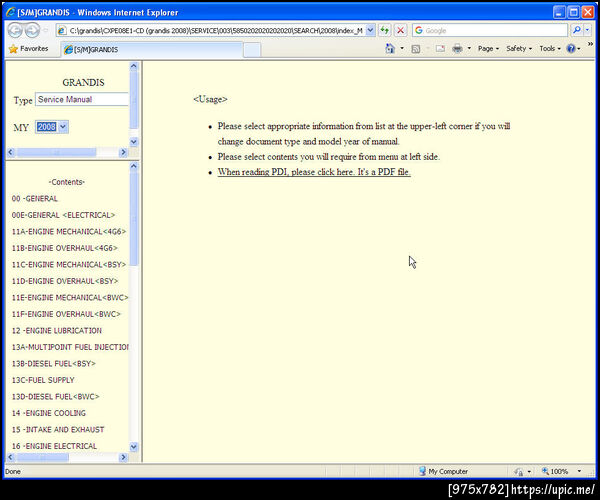Click the top frame scroll left arrow
This screenshot has width=600, height=500.
[11, 152]
